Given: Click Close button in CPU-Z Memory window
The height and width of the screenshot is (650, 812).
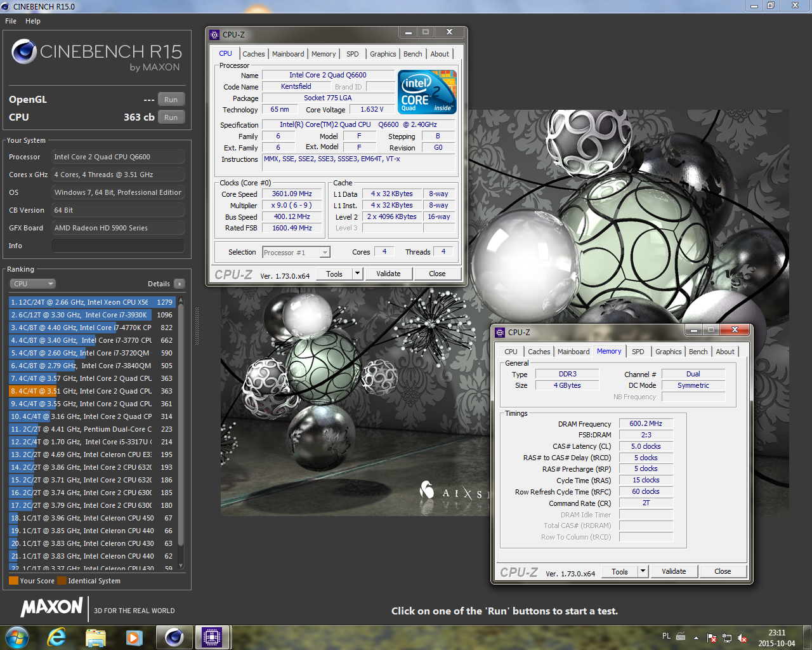Looking at the screenshot, I should [723, 571].
